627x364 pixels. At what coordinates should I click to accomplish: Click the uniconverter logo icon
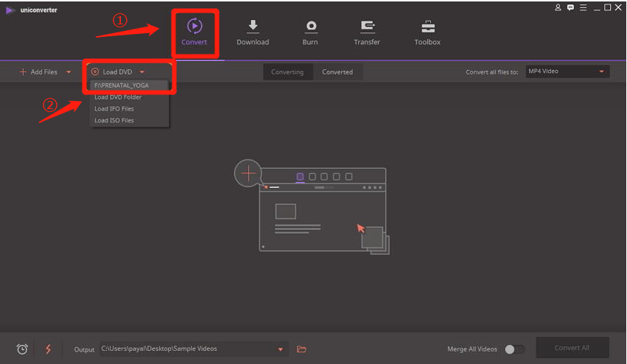pyautogui.click(x=10, y=10)
